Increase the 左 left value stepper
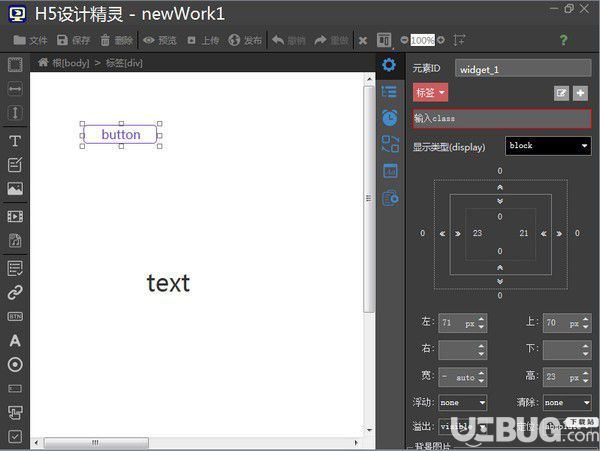Screen dimensions: 600x451 pos(481,318)
